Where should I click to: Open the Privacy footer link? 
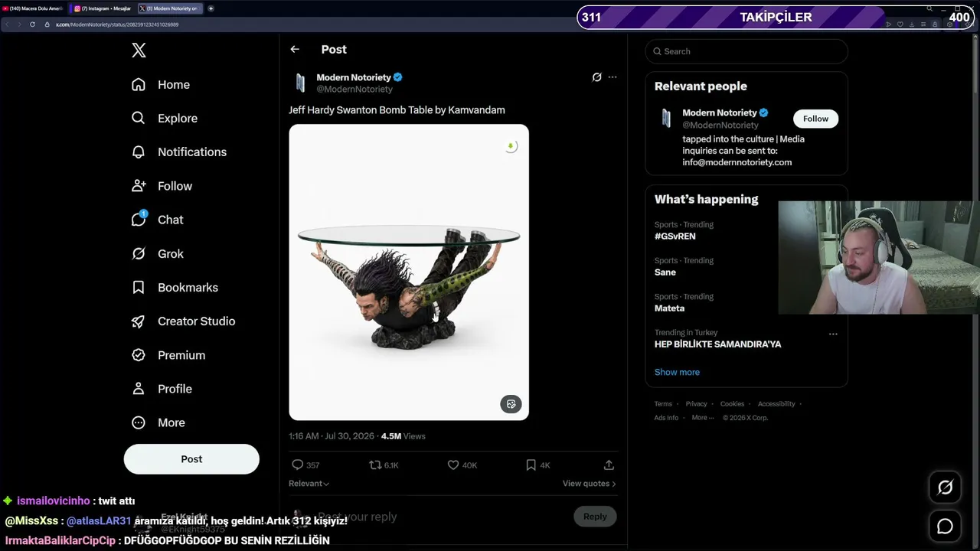pos(696,404)
